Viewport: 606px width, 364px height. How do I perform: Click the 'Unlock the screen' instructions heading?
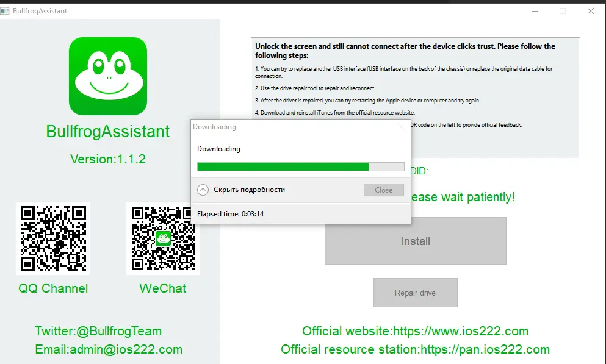tap(405, 51)
